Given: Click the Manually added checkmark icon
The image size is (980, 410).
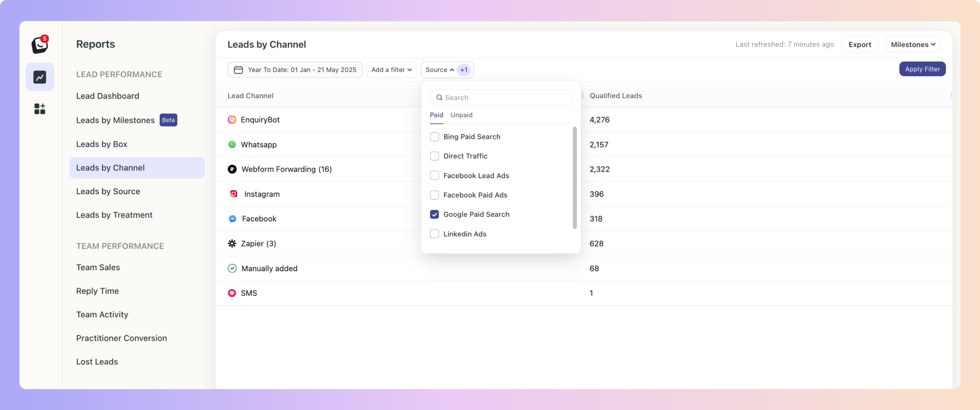Looking at the screenshot, I should click(232, 268).
